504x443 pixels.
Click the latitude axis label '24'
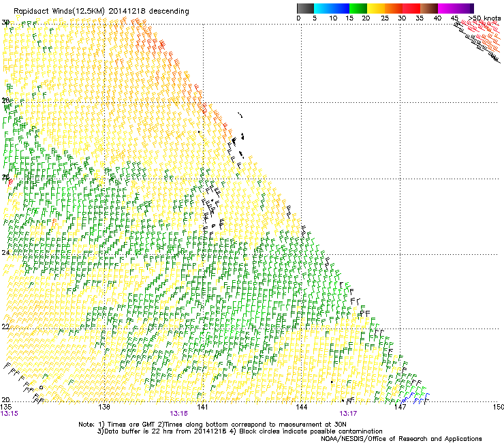[5, 253]
